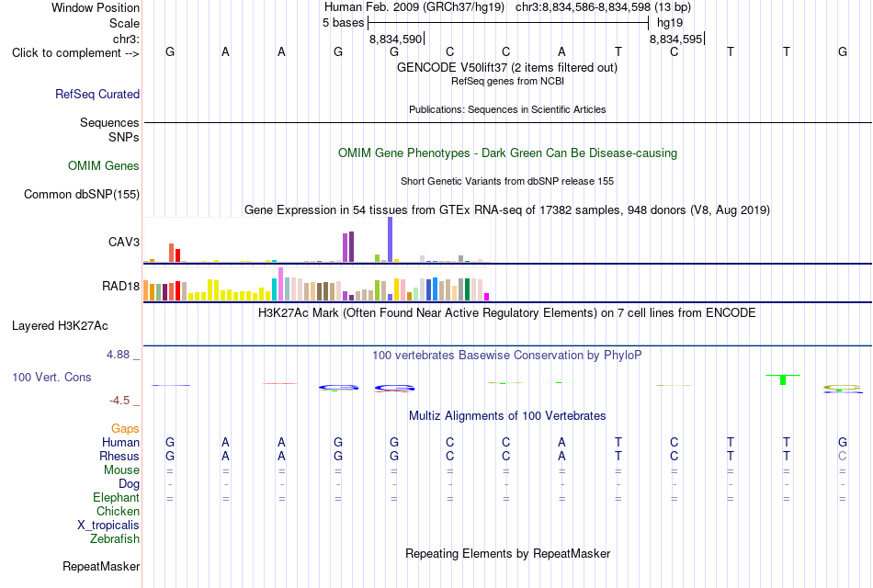The image size is (873, 588).
Task: Click the 4.88 upper PhyloP scale value
Action: pos(118,354)
